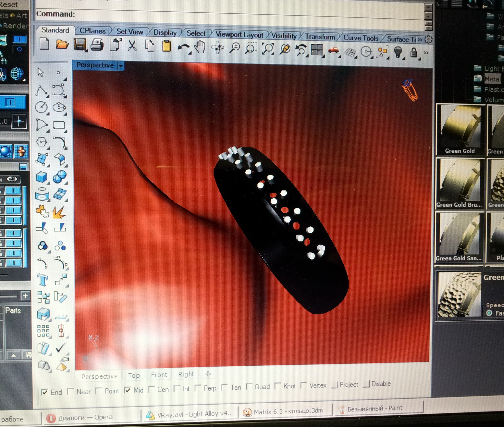Select the Pan hand tool
The height and width of the screenshot is (427, 504).
pos(200,47)
